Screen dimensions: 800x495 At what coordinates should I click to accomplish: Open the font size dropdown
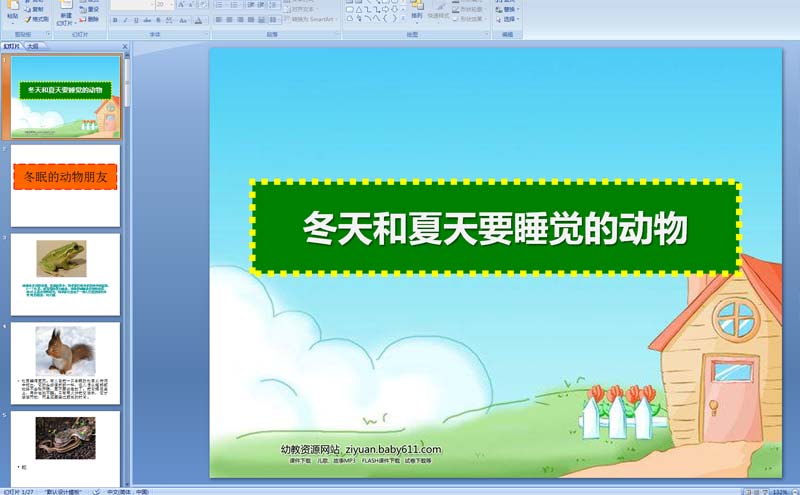(171, 5)
